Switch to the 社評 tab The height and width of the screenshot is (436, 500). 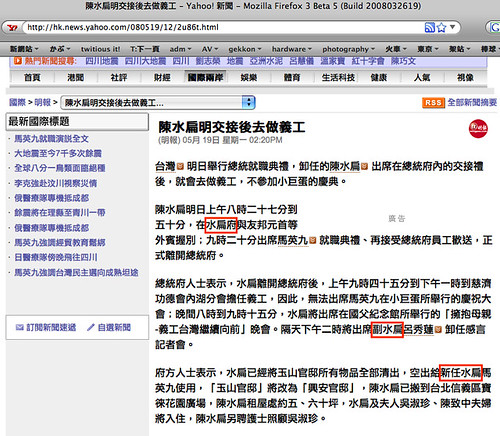tap(119, 77)
